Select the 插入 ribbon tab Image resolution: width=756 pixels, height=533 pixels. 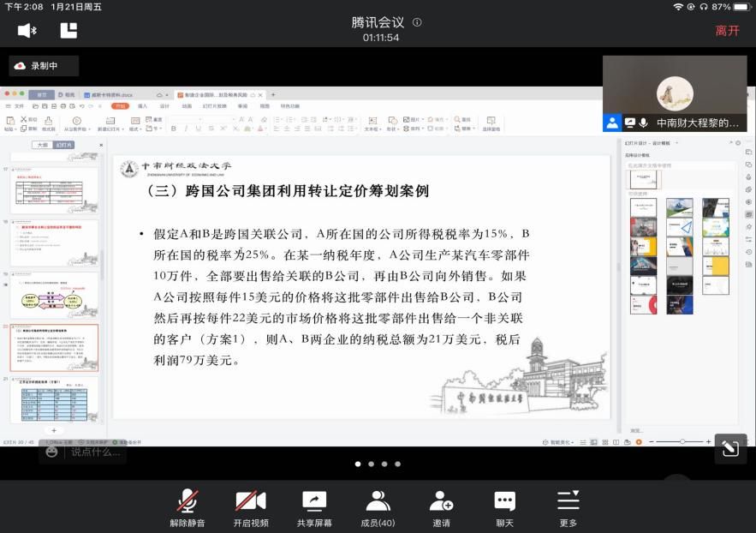pos(142,106)
